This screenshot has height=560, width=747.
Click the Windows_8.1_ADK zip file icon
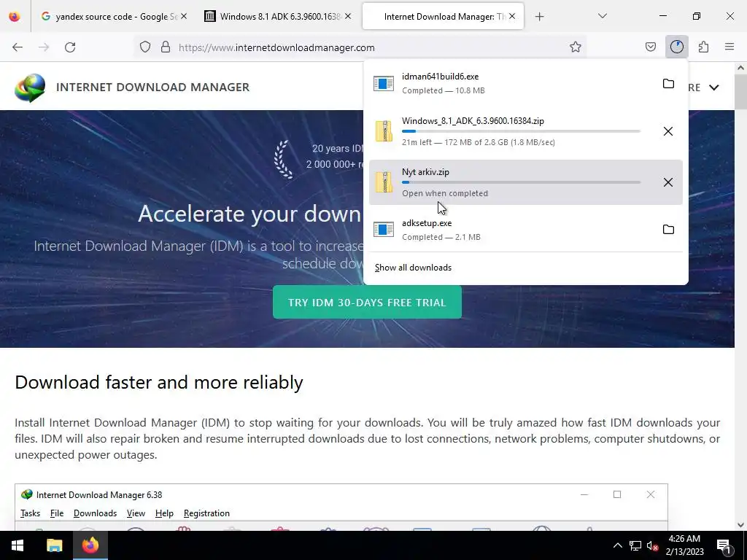(x=384, y=131)
